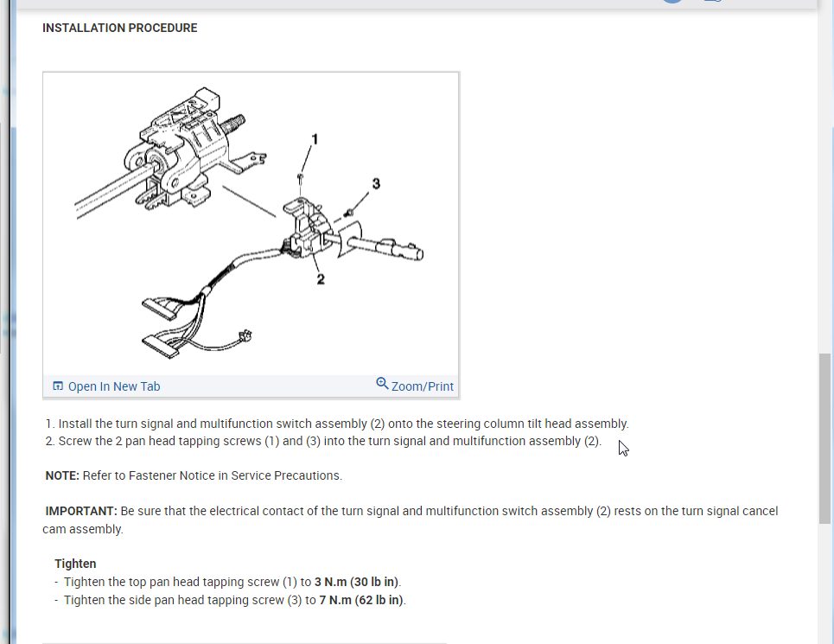Viewport: 834px width, 644px height.
Task: Click the bold Tighten heading
Action: (x=75, y=564)
